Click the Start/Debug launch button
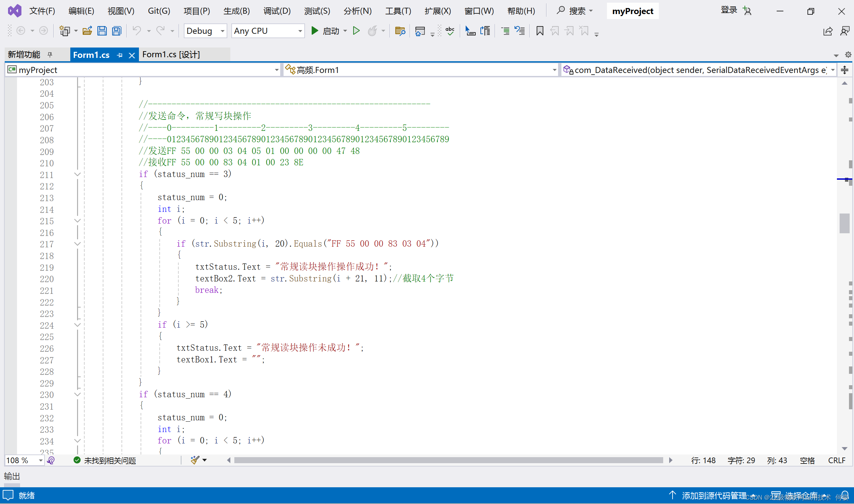Image resolution: width=854 pixels, height=504 pixels. [315, 31]
